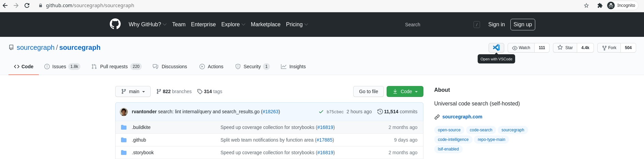Screen dimensions: 644x159
Task: Expand the main branch dropdown
Action: 133,91
